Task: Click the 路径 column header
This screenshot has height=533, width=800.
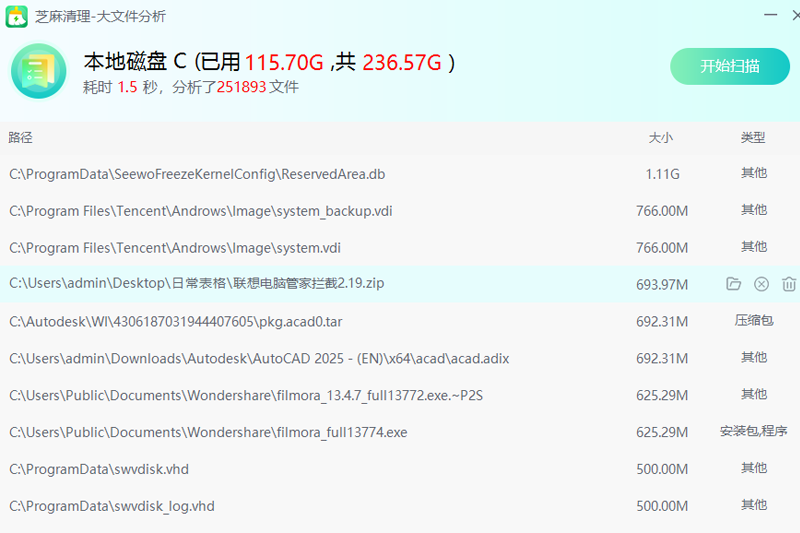Action: coord(20,138)
